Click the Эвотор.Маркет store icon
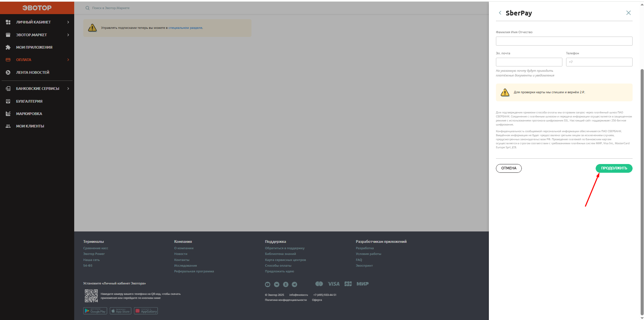This screenshot has width=644, height=320. coord(8,35)
